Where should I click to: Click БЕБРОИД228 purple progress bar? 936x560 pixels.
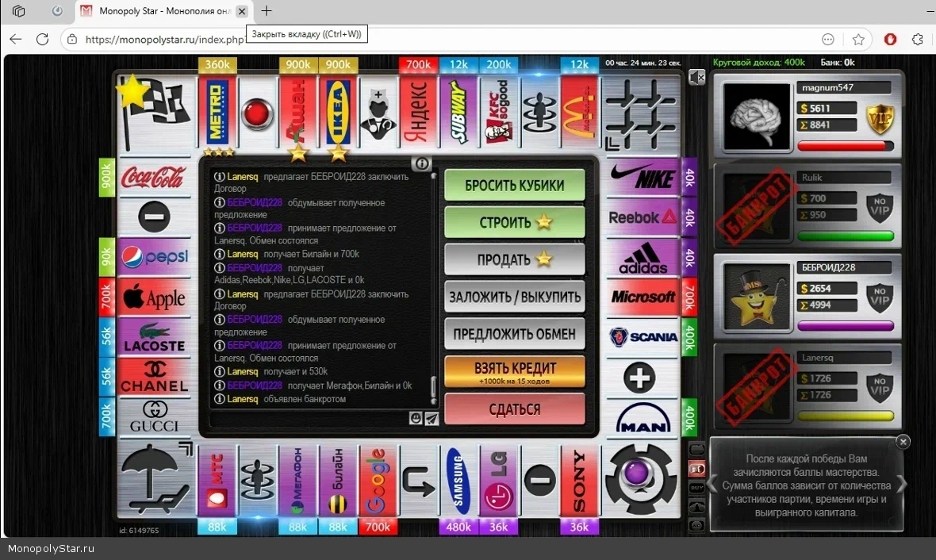pyautogui.click(x=846, y=326)
